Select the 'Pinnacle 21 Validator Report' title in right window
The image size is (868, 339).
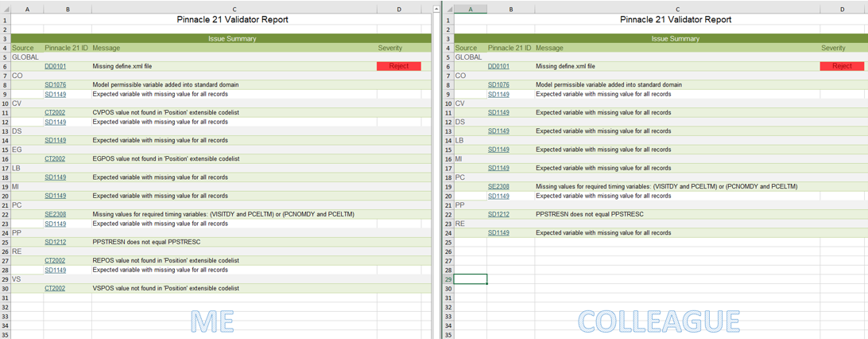pyautogui.click(x=676, y=19)
